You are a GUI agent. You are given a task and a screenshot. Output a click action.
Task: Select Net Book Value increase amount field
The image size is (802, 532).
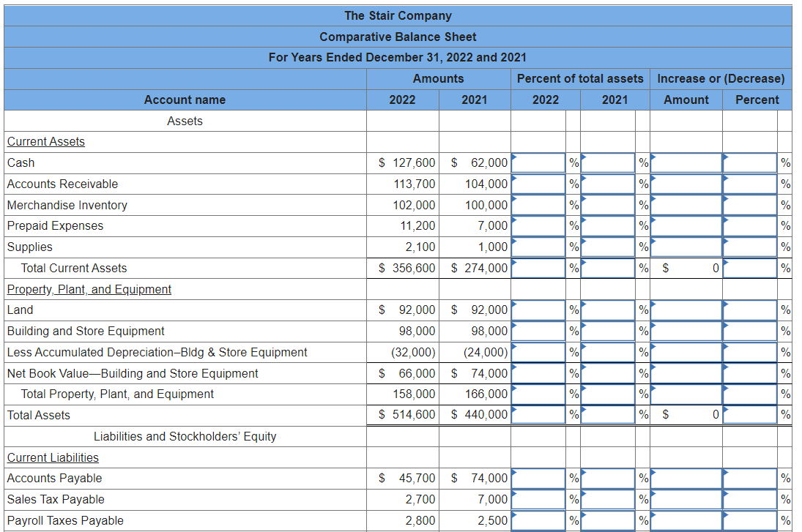686,374
